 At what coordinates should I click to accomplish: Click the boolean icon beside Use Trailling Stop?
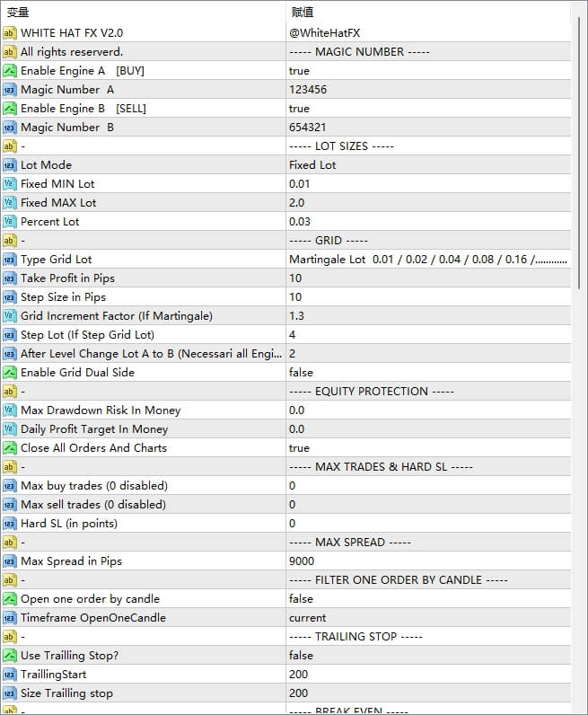coord(9,655)
